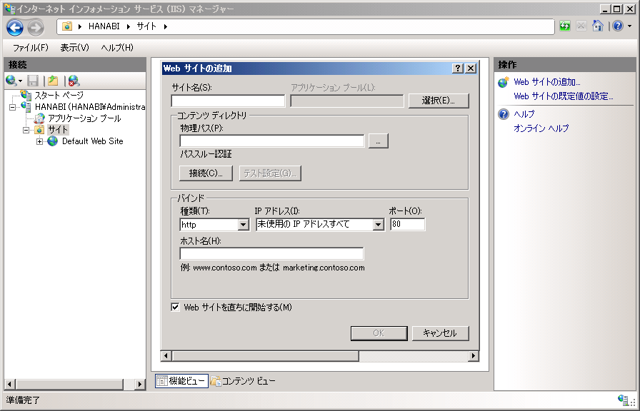Click the ポート(O) field showing 80
The height and width of the screenshot is (411, 640).
tap(407, 224)
